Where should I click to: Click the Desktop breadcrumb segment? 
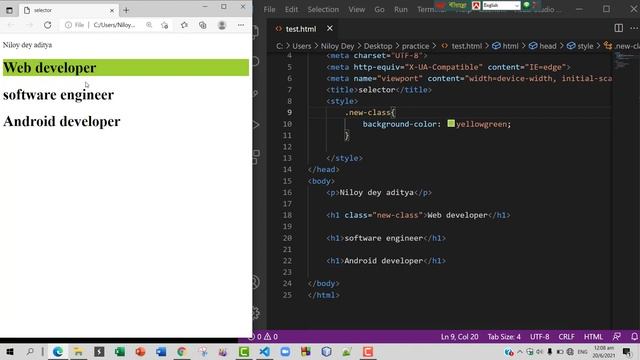(378, 46)
